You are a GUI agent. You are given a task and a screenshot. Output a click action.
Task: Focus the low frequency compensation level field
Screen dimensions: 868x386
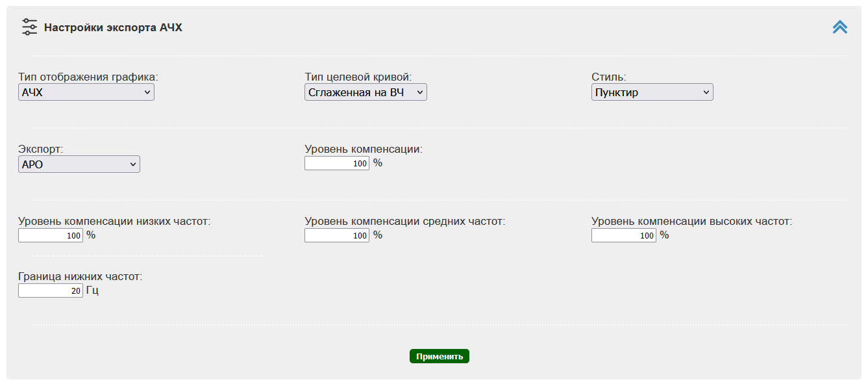(50, 235)
